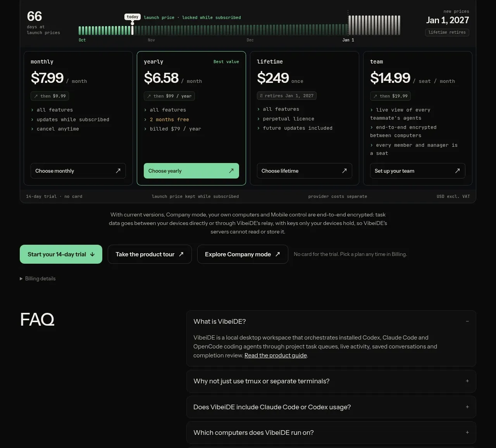The width and height of the screenshot is (496, 448).
Task: Click the Jan 1, 2027 new prices date
Action: point(448,20)
